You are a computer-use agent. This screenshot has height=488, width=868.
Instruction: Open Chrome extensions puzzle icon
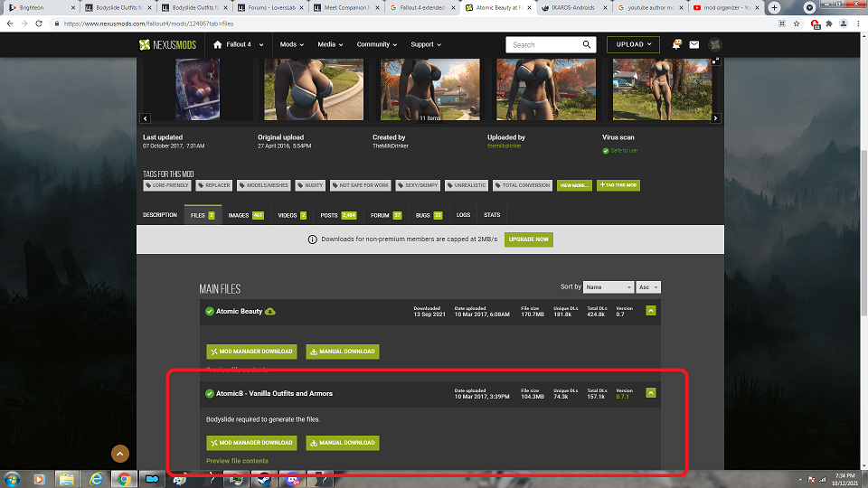pos(829,23)
